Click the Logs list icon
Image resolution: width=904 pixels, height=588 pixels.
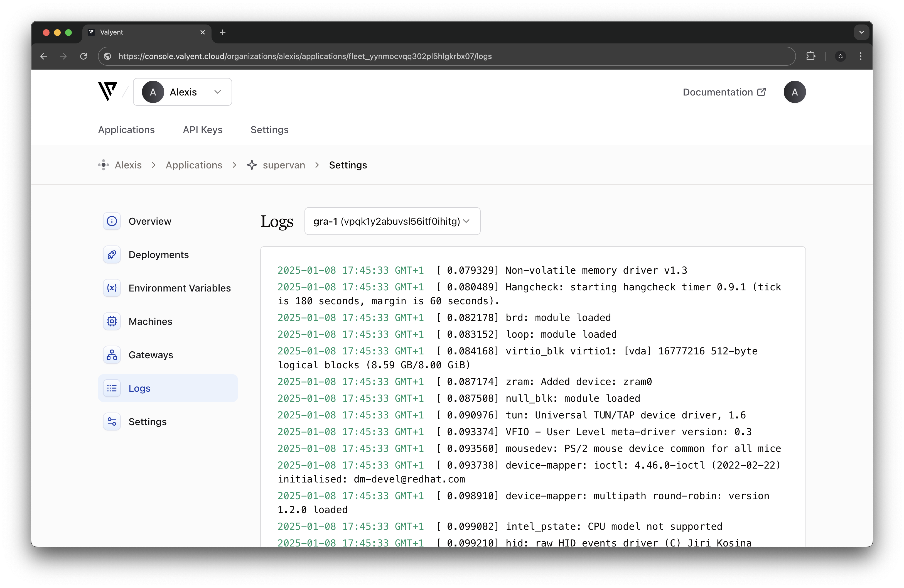(x=112, y=388)
